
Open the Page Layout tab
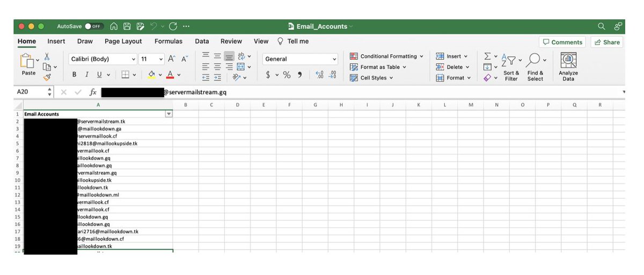(x=123, y=41)
